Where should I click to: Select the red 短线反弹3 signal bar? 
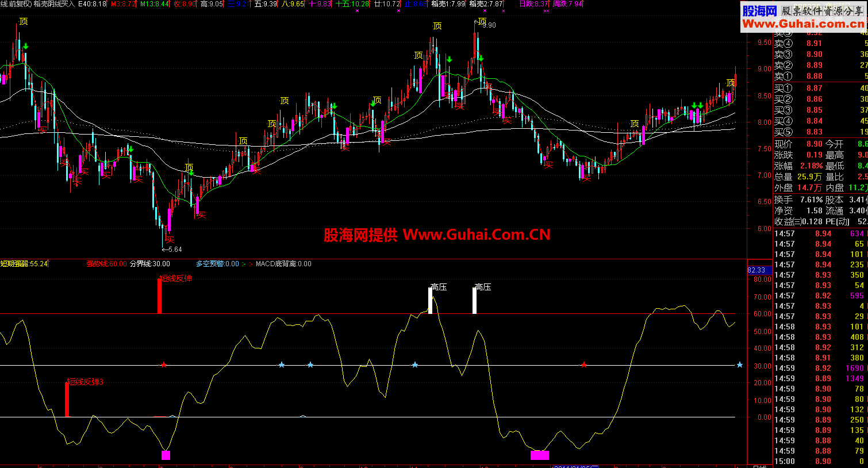(67, 400)
